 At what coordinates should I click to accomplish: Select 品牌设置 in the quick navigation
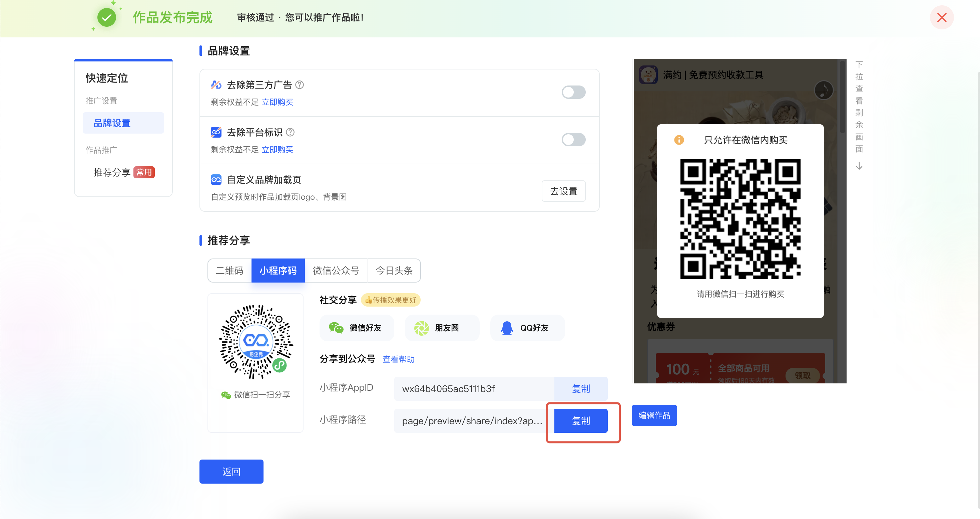point(112,123)
